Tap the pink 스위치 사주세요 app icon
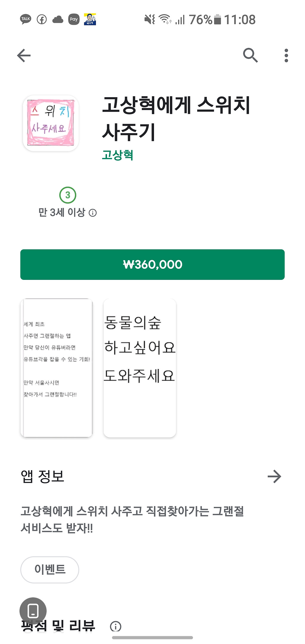 (x=51, y=123)
